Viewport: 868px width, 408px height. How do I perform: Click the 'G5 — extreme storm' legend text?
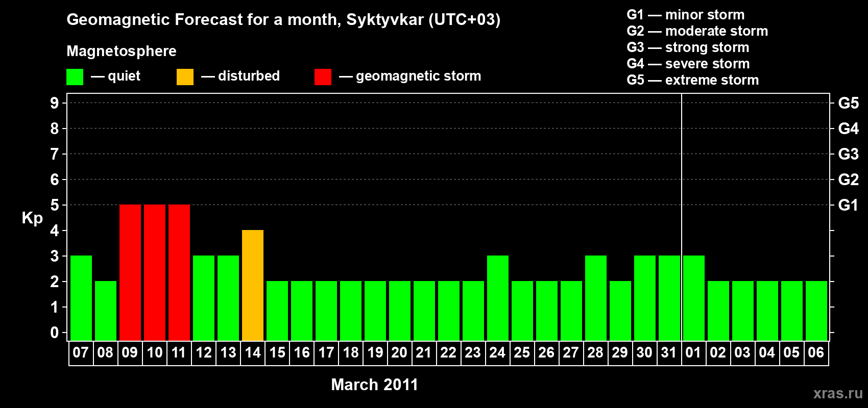693,80
